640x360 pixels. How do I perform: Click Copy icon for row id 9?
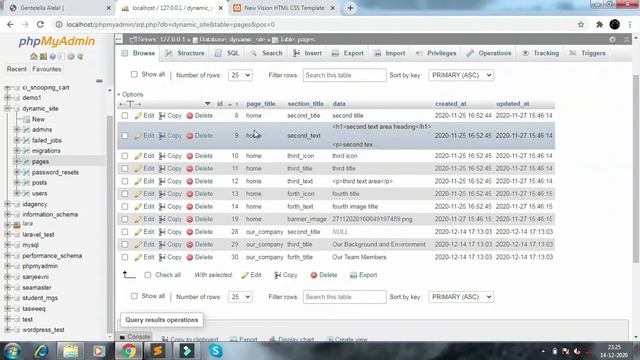click(162, 136)
